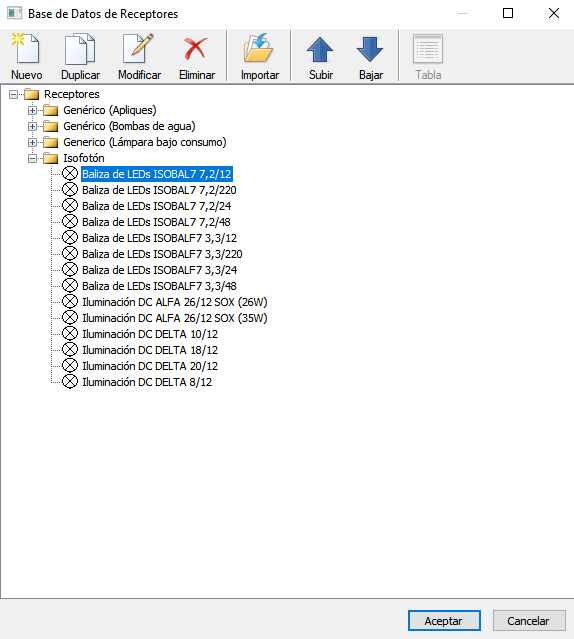Move item up with Subir
Image resolution: width=574 pixels, height=639 pixels.
click(321, 57)
